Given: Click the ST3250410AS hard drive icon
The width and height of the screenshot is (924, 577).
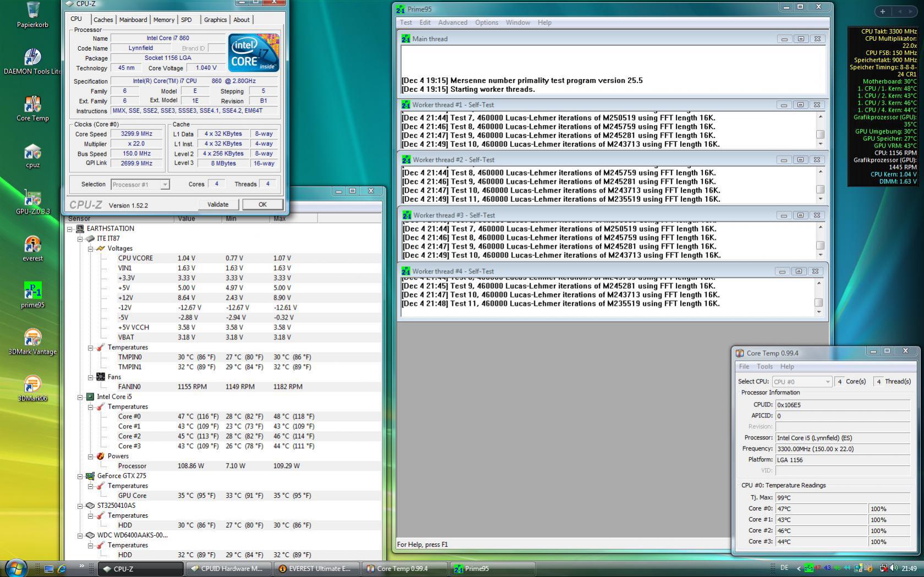Looking at the screenshot, I should [90, 505].
